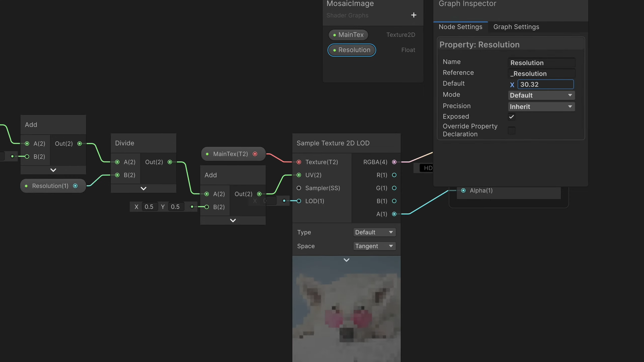The width and height of the screenshot is (644, 362).
Task: Select the MainTex property pill
Action: 348,35
